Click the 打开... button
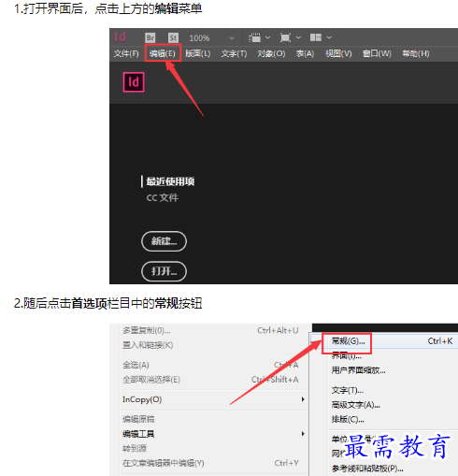Image resolution: width=458 pixels, height=476 pixels. tap(164, 271)
